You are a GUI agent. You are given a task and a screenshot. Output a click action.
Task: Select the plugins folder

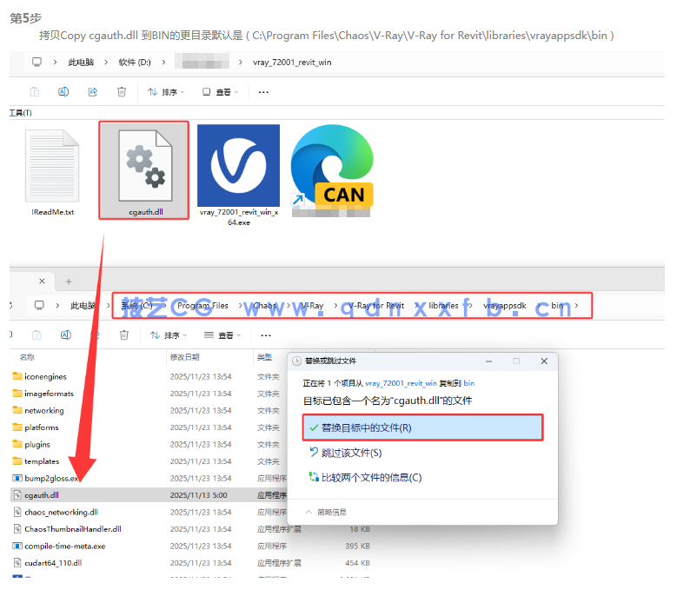point(31,444)
